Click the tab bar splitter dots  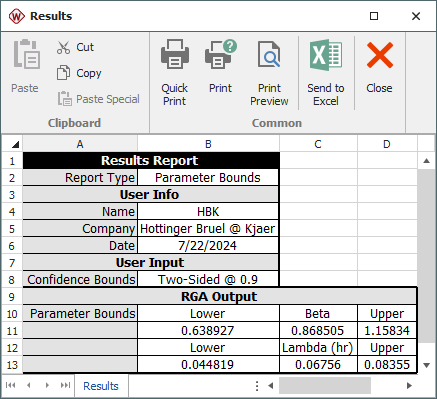(257, 386)
